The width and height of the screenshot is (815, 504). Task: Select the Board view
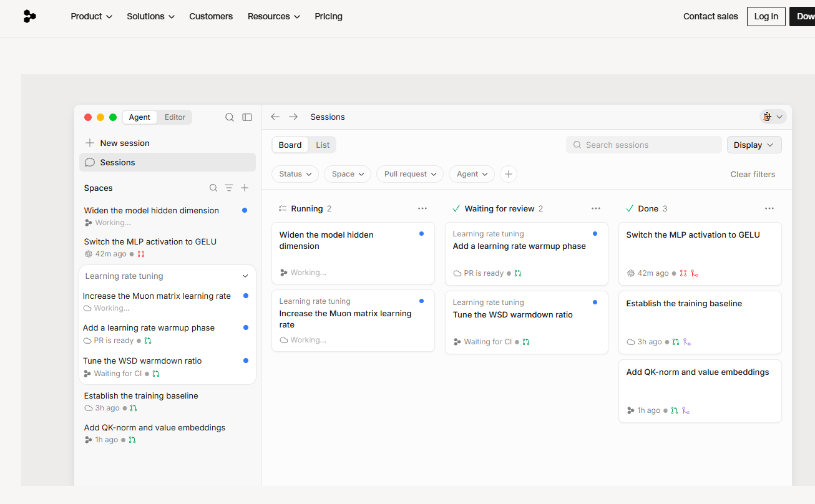click(290, 145)
